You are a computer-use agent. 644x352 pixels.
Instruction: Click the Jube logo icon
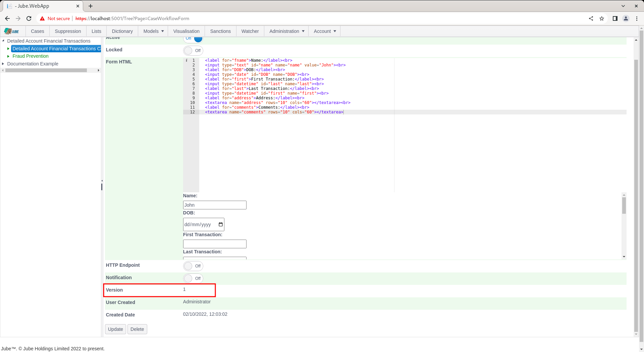click(12, 31)
